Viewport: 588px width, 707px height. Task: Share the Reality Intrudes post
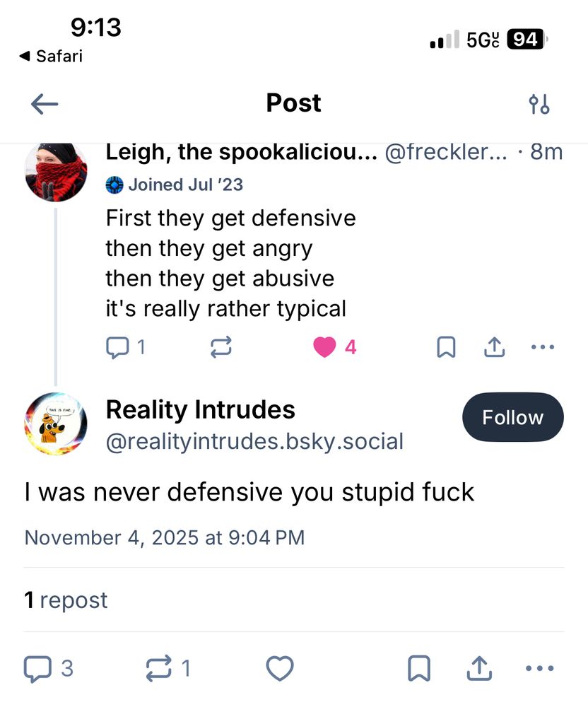(478, 667)
